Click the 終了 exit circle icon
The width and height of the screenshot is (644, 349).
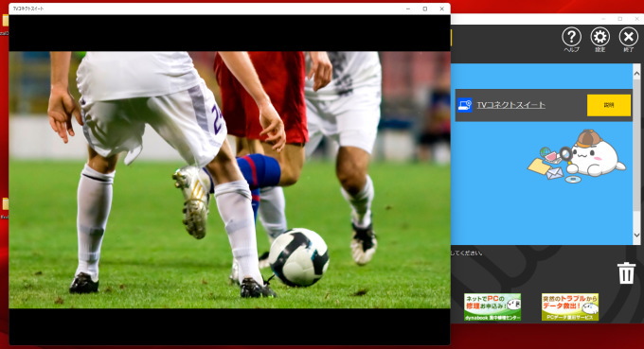pyautogui.click(x=629, y=37)
